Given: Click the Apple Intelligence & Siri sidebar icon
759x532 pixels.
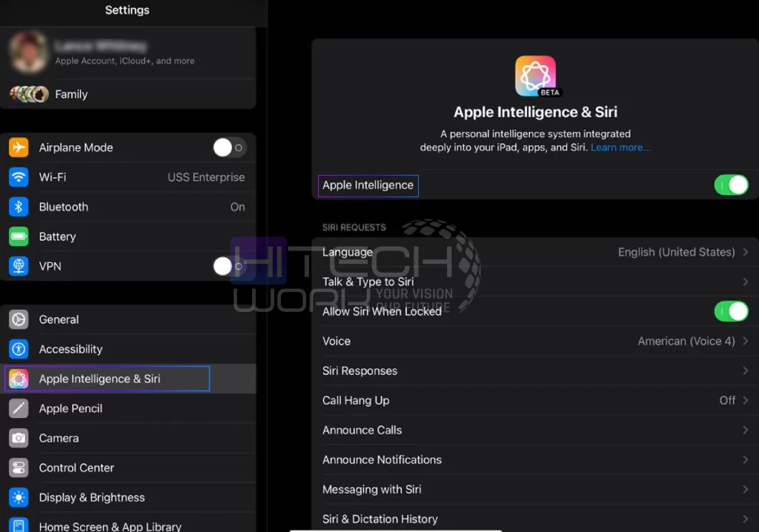Looking at the screenshot, I should pos(19,379).
